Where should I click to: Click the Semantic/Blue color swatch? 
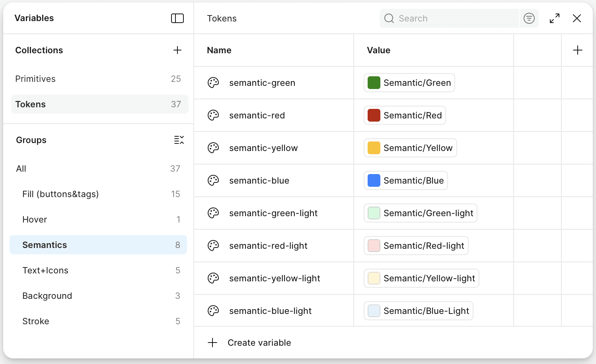pyautogui.click(x=374, y=180)
